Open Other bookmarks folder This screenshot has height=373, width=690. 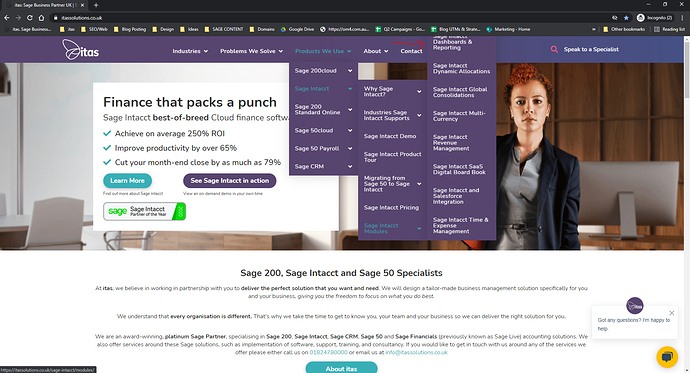pos(624,29)
